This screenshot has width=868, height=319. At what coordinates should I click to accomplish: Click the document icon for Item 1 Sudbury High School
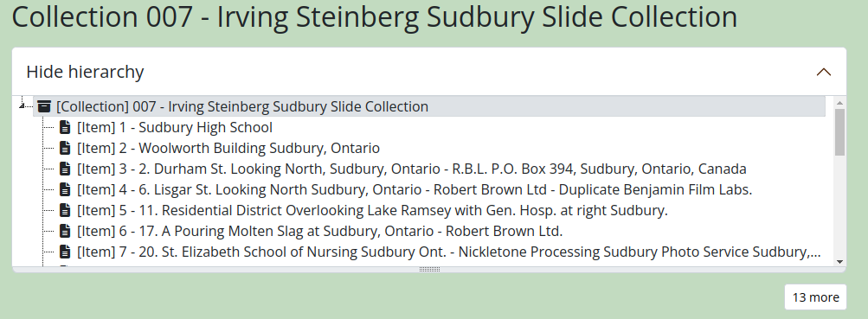click(65, 128)
